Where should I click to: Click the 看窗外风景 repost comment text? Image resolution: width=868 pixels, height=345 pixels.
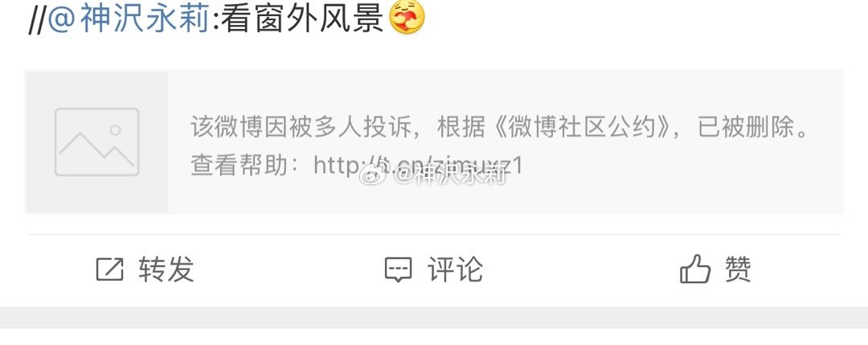pyautogui.click(x=302, y=18)
